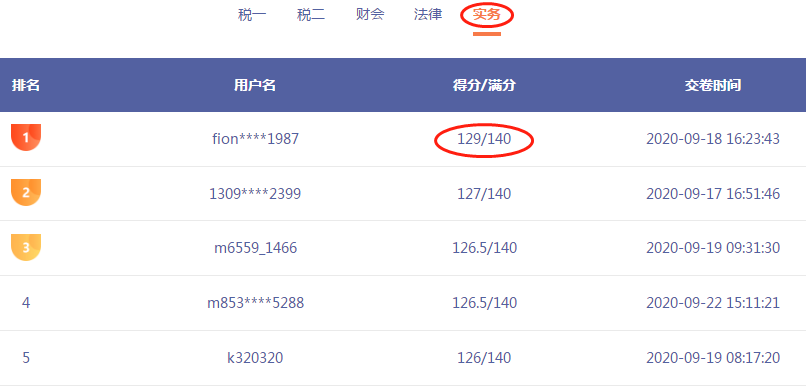Click the 交卷时间 column header
Viewport: 806px width, 391px height.
(713, 85)
